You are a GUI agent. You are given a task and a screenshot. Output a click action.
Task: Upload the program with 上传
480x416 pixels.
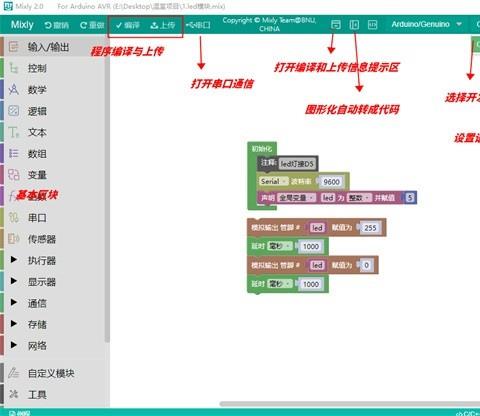[163, 25]
